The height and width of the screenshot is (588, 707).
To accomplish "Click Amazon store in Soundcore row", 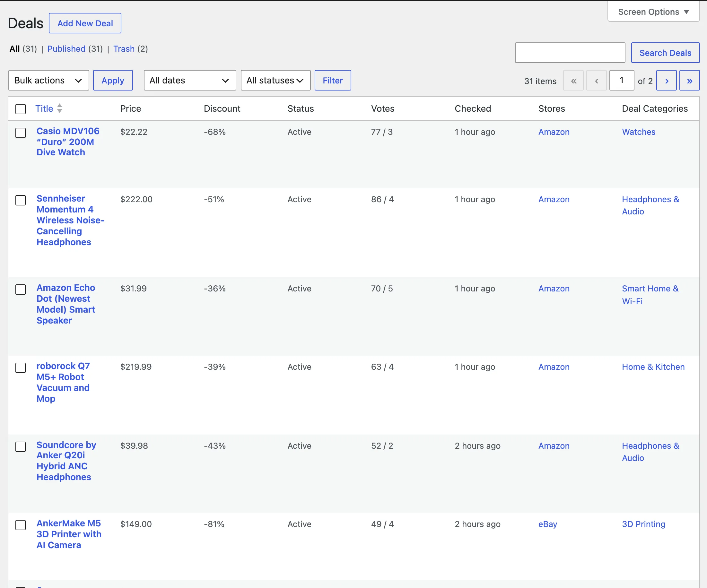I will (554, 445).
